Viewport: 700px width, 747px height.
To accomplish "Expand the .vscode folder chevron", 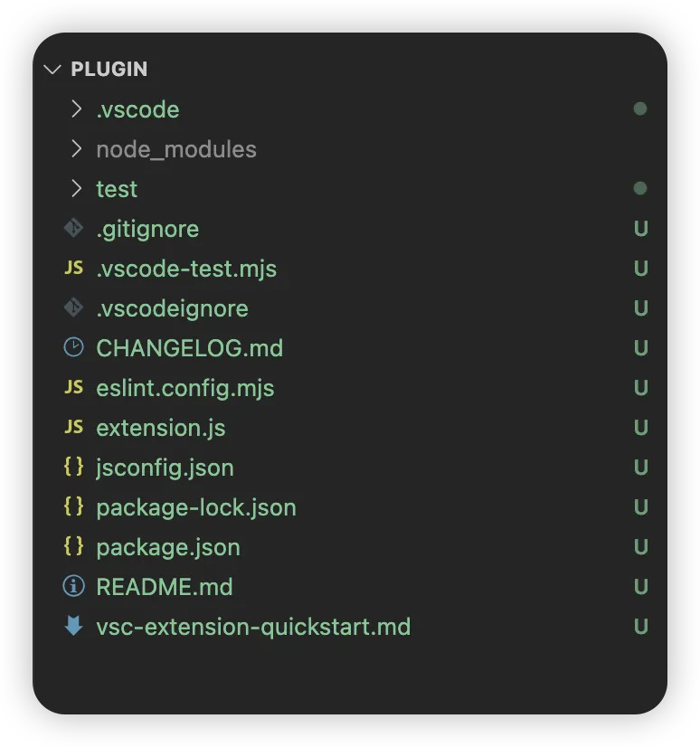I will [77, 109].
